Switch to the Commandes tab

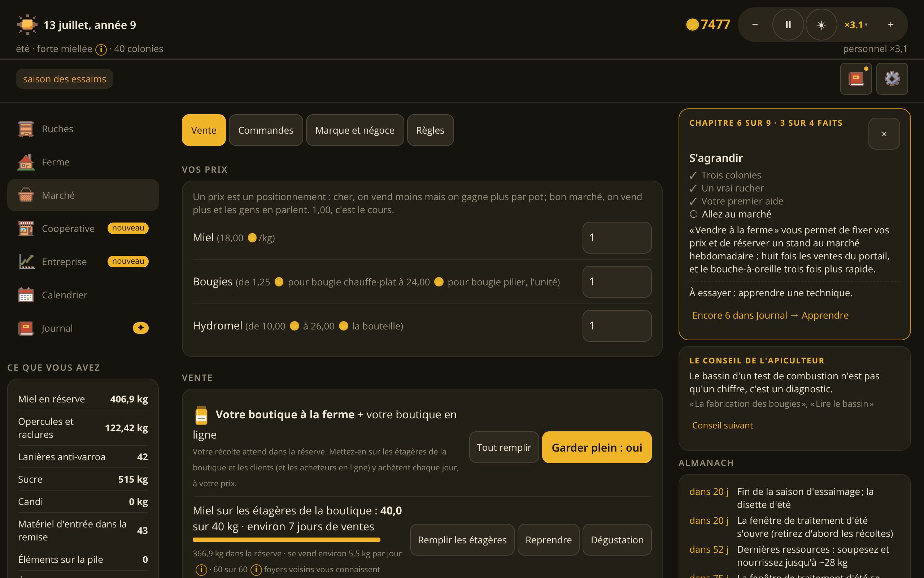point(266,130)
